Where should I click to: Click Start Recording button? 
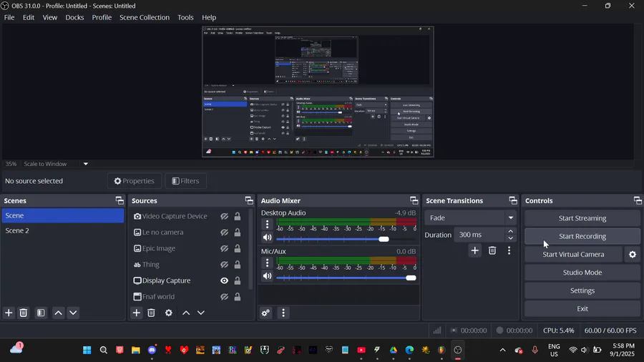[582, 236]
